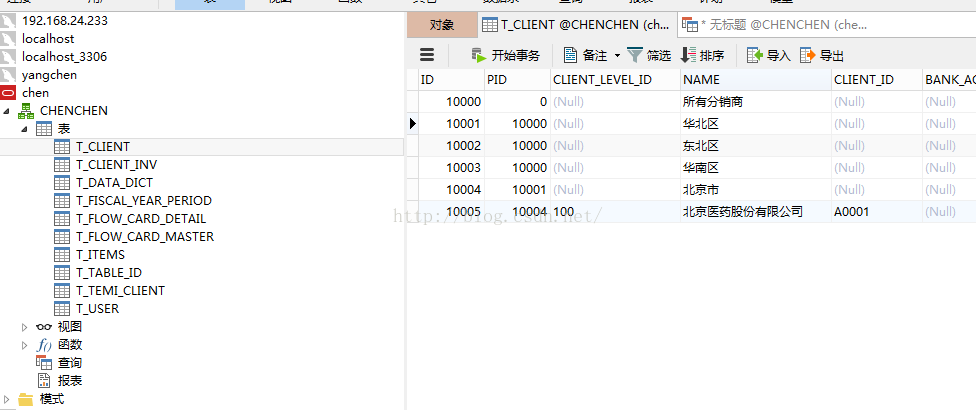Click the CLIENT_LEVEL_ID column header
This screenshot has height=410, width=976.
point(615,80)
